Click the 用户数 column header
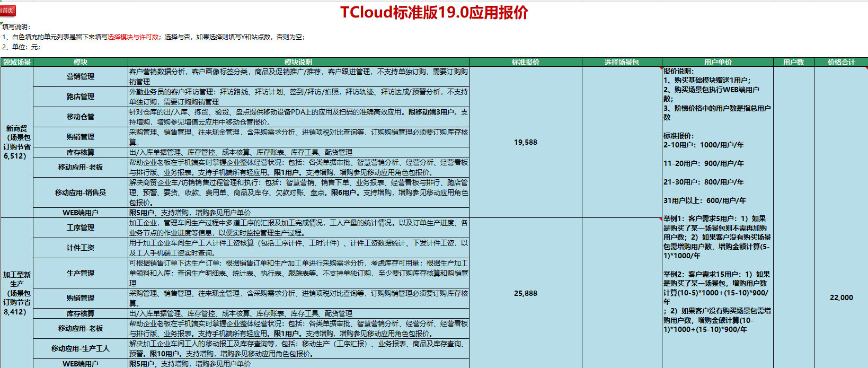Screen dimensions: 868x368 (x=794, y=62)
